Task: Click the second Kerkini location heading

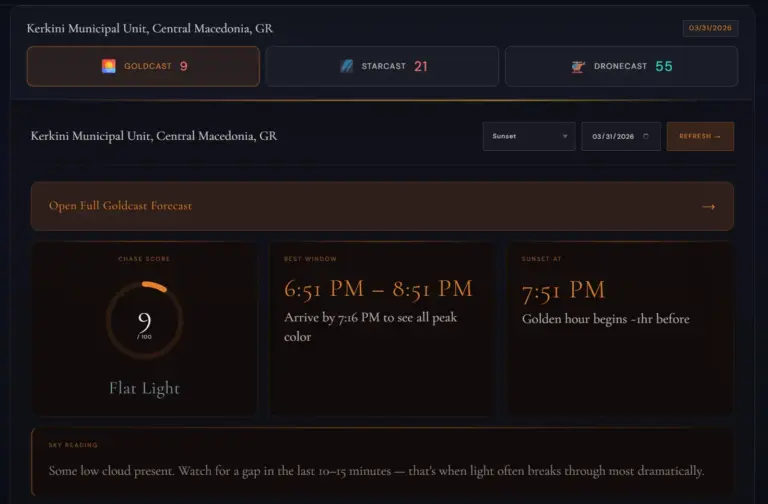Action: [153, 136]
